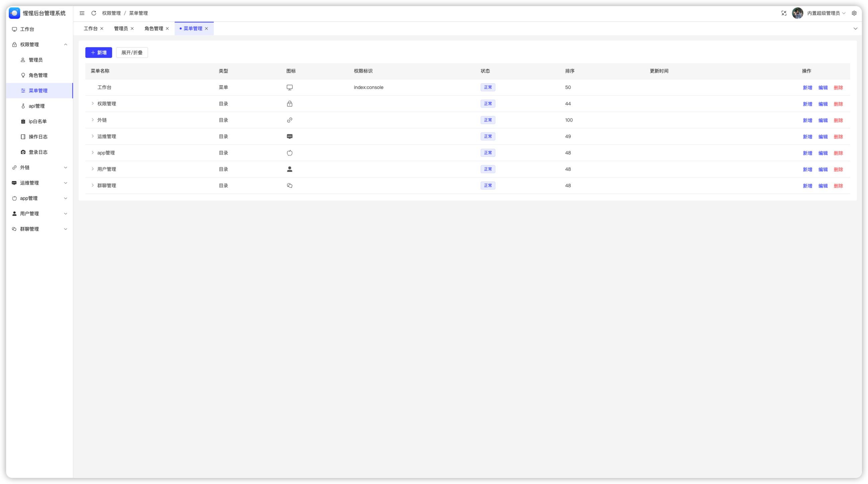
Task: Click the monitor icon in the 工作台 table row
Action: click(x=289, y=88)
